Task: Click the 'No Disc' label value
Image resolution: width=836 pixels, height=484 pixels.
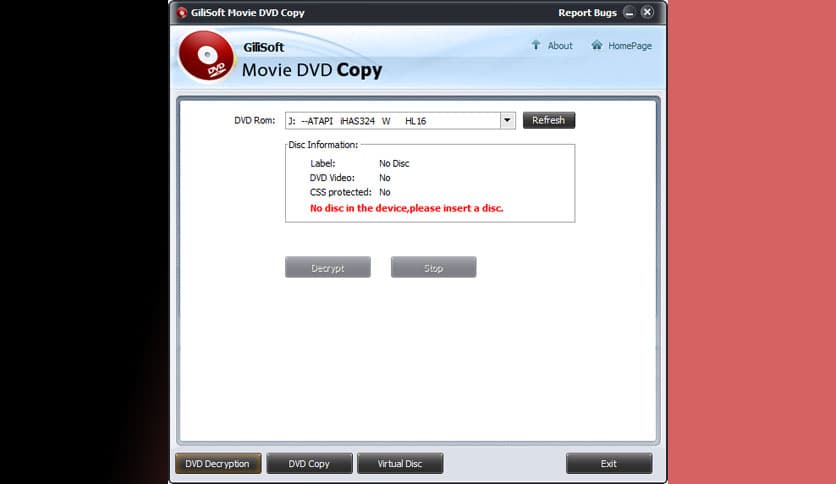Action: [x=394, y=164]
